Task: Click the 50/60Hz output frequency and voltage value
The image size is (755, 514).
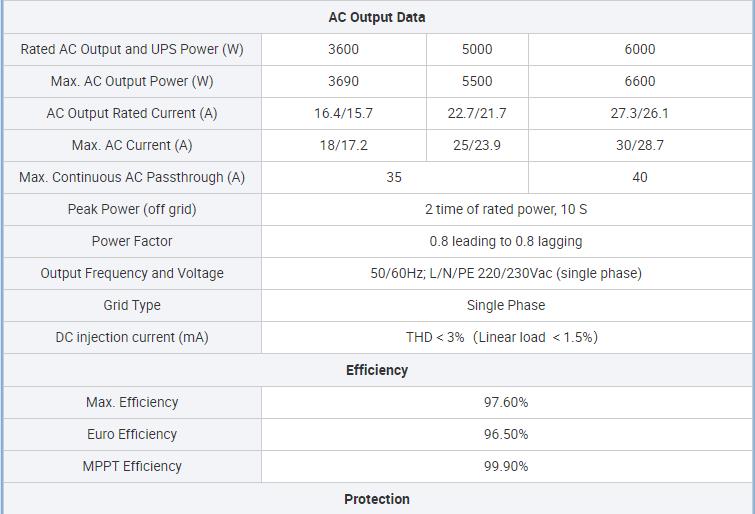Action: 506,273
